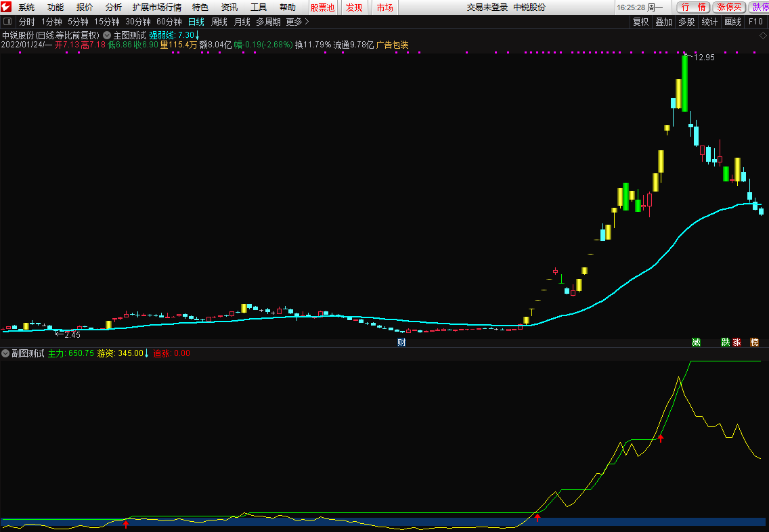769x532 pixels.
Task: Click the blue 财 marker icon
Action: coord(401,342)
